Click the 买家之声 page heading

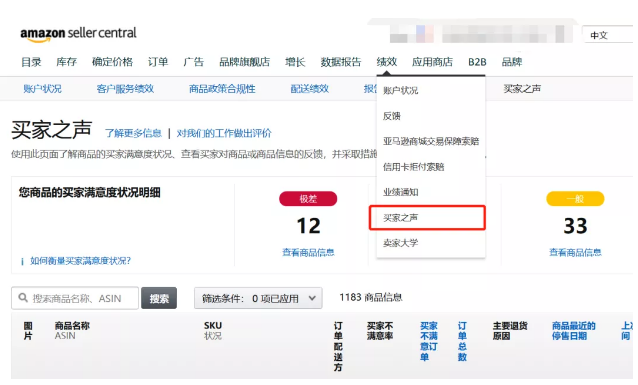pyautogui.click(x=52, y=130)
